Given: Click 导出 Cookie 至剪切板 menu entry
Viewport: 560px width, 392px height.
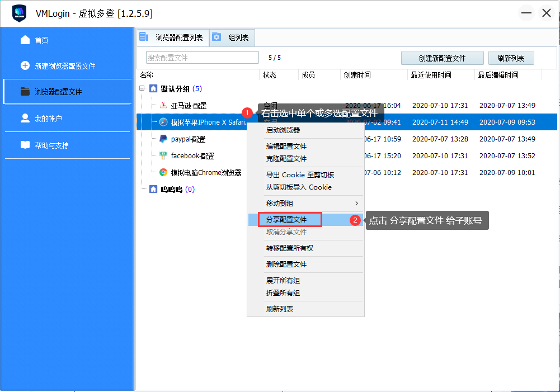Looking at the screenshot, I should 300,175.
